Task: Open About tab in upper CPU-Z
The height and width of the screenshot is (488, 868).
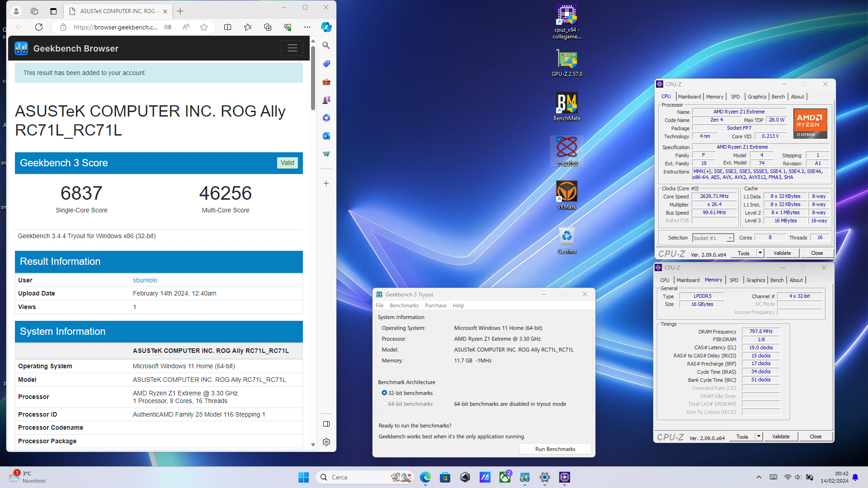Action: [x=797, y=97]
